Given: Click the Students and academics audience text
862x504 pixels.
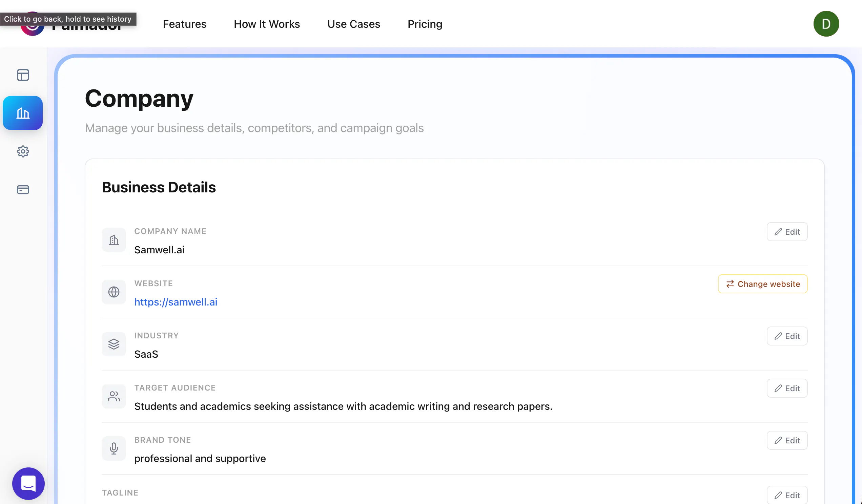Looking at the screenshot, I should (344, 406).
